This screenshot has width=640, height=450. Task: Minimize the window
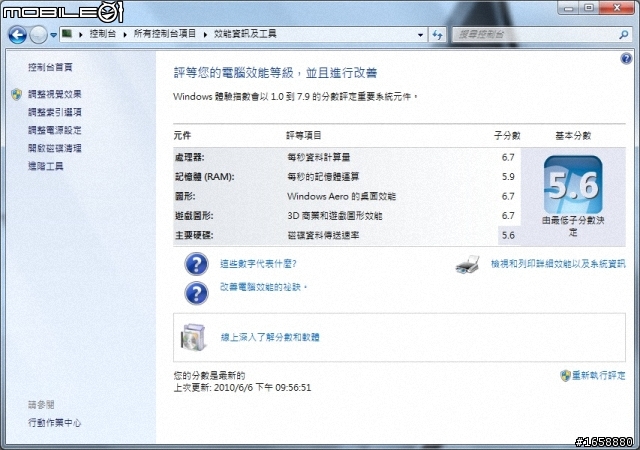click(569, 8)
